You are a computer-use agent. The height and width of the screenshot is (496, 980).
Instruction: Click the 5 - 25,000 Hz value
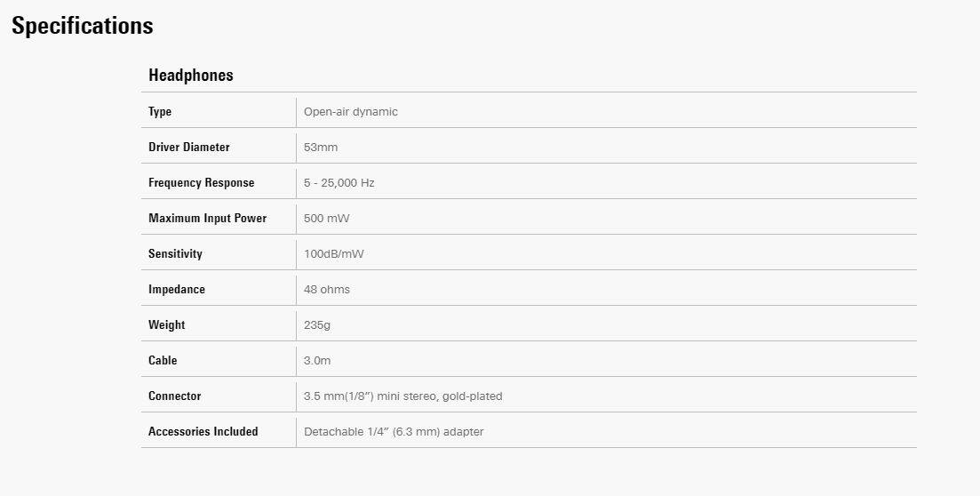coord(339,183)
